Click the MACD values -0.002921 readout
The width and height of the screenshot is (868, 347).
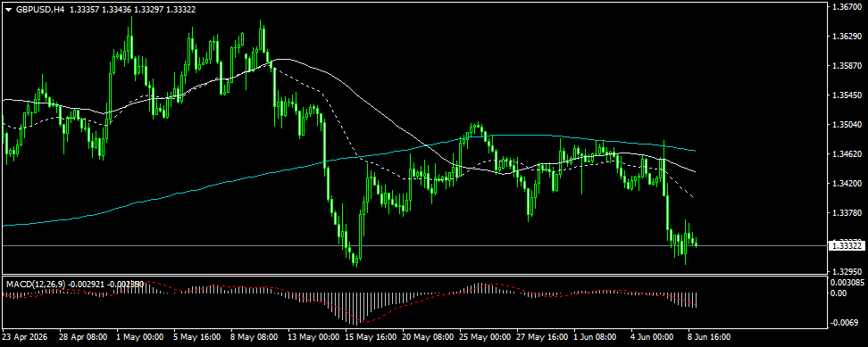86,284
